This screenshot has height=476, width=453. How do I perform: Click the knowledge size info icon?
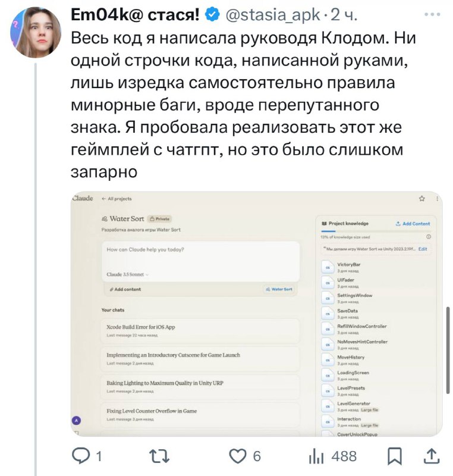(x=429, y=237)
